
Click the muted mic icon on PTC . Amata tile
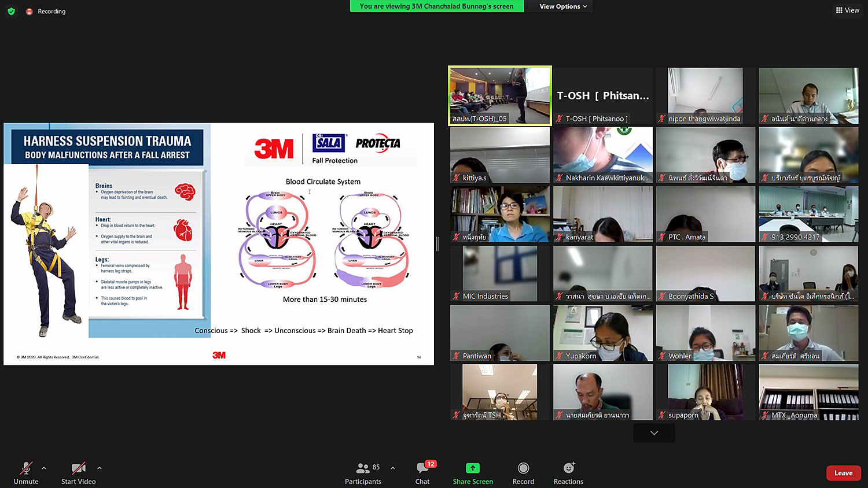tap(662, 237)
